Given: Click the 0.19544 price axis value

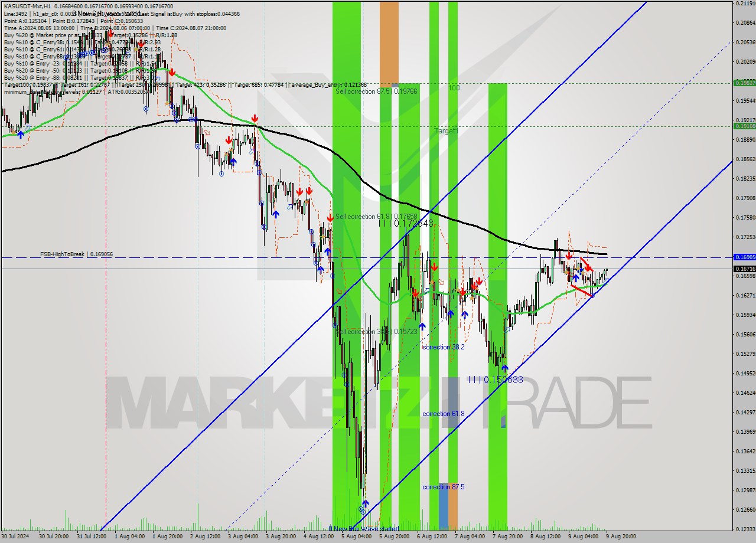Looking at the screenshot, I should point(745,101).
